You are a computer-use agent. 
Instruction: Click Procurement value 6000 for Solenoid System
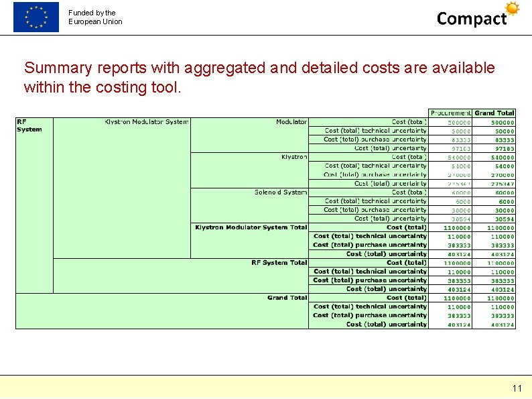tap(463, 202)
